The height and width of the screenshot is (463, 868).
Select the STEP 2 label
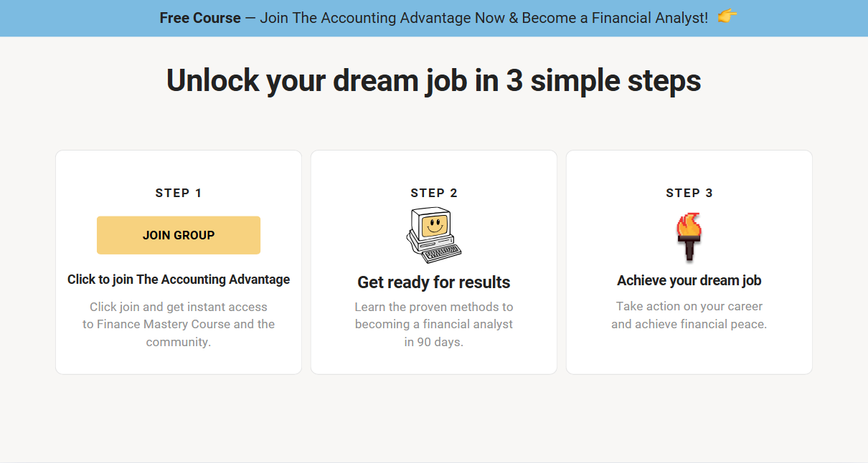tap(434, 193)
